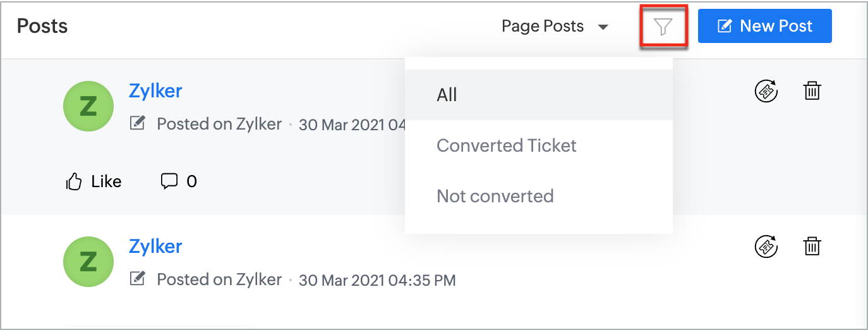Screen dimensions: 868x330
Task: Open Zylker link on the first post
Action: 155,91
